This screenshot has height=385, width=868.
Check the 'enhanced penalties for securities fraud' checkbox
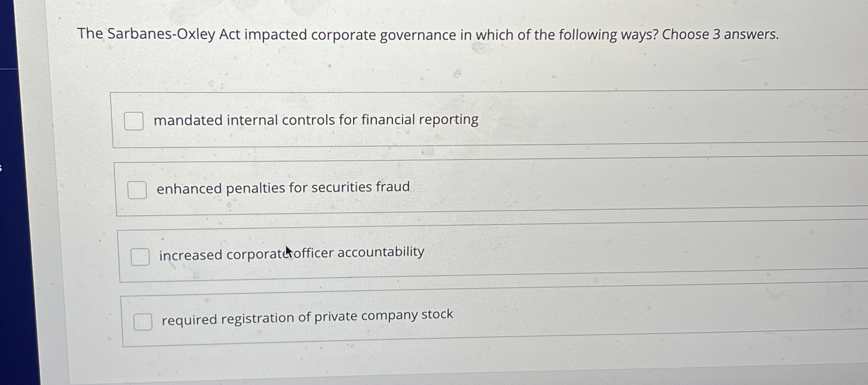point(138,188)
